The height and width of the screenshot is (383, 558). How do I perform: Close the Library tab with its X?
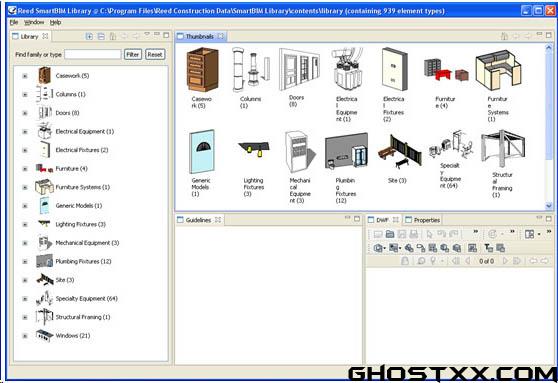coord(45,36)
